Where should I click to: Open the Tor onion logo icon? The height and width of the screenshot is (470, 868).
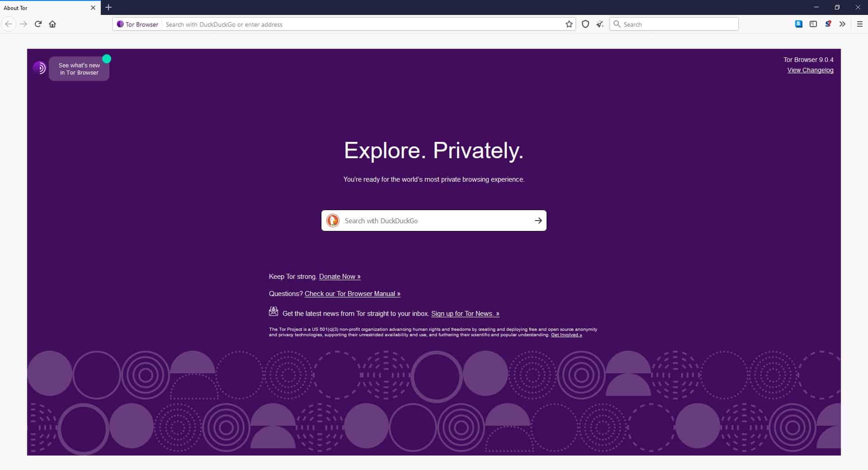pyautogui.click(x=39, y=68)
